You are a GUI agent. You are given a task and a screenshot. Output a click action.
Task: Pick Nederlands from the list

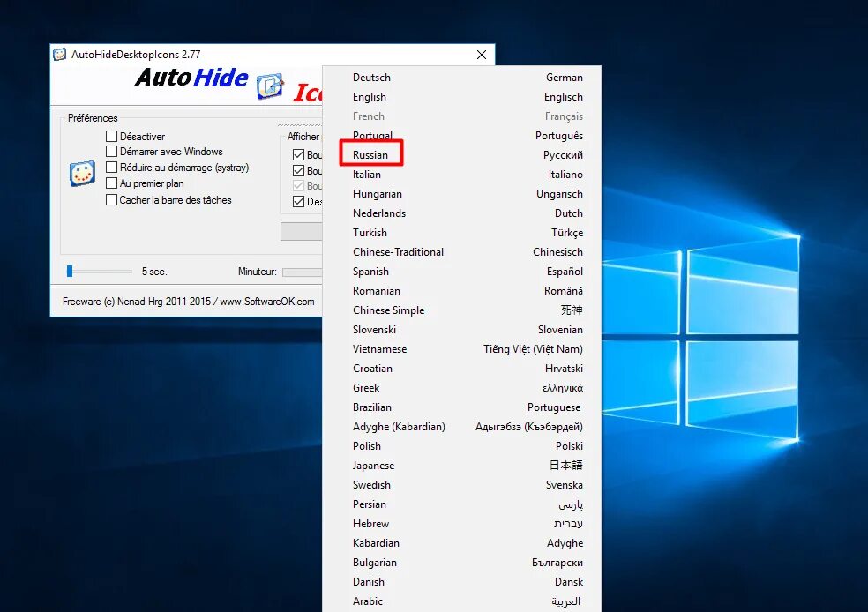coord(461,213)
